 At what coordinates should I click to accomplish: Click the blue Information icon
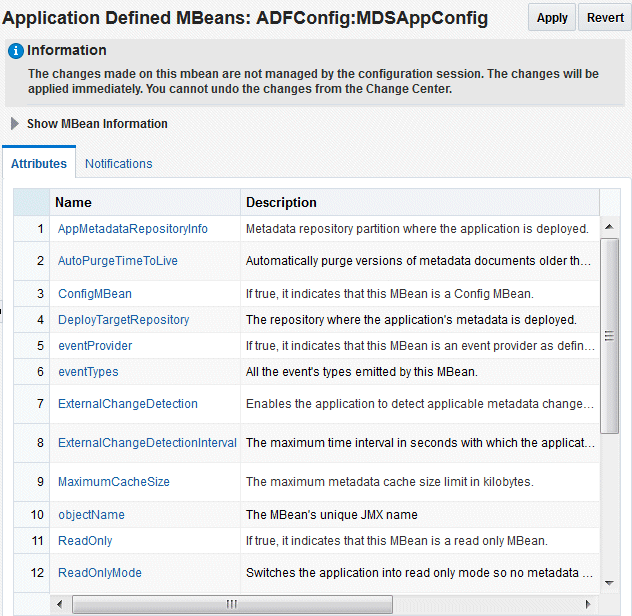pyautogui.click(x=16, y=51)
